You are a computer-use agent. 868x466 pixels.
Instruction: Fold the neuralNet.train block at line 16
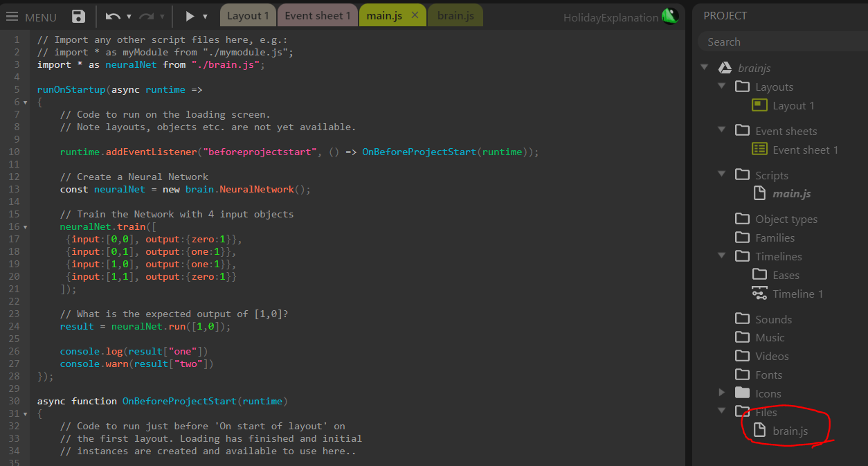pyautogui.click(x=26, y=227)
